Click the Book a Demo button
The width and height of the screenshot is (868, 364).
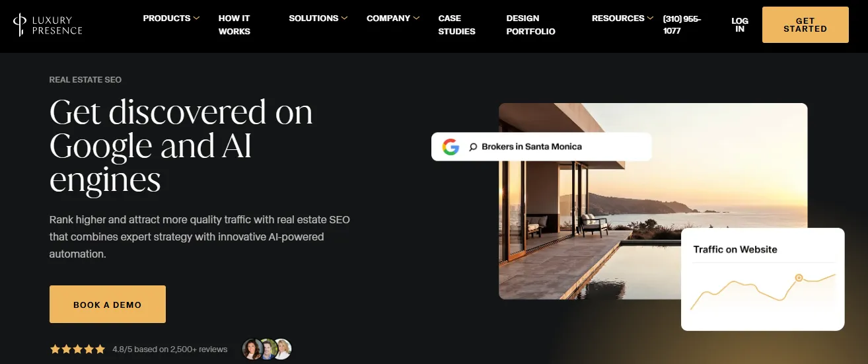tap(108, 305)
